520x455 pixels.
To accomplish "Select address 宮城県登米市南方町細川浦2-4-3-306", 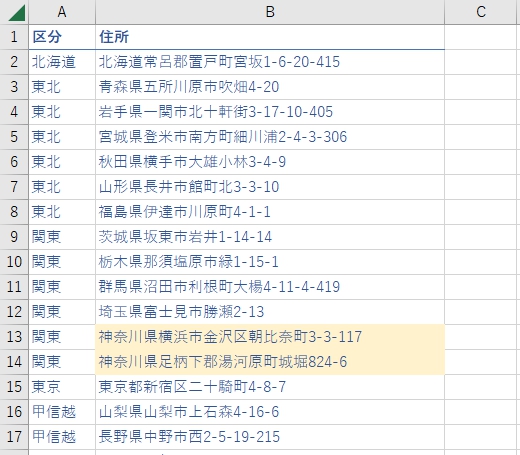I will tap(270, 137).
